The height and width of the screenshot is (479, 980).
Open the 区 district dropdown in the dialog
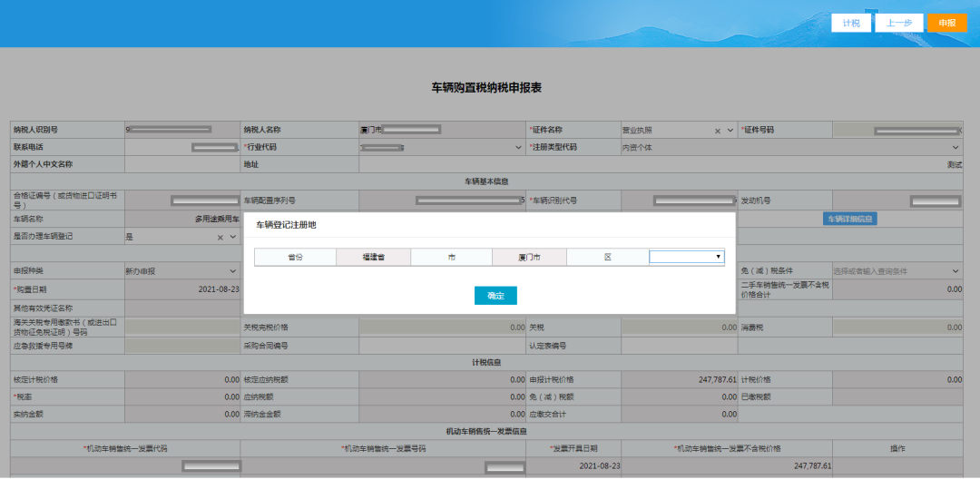(687, 257)
